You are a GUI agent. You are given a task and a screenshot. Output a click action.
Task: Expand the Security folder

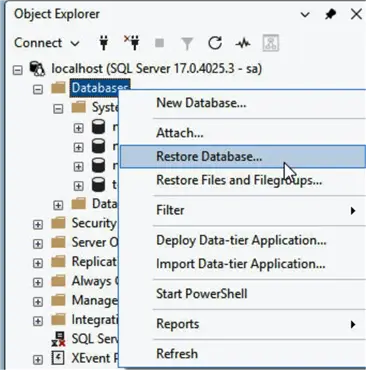[38, 225]
